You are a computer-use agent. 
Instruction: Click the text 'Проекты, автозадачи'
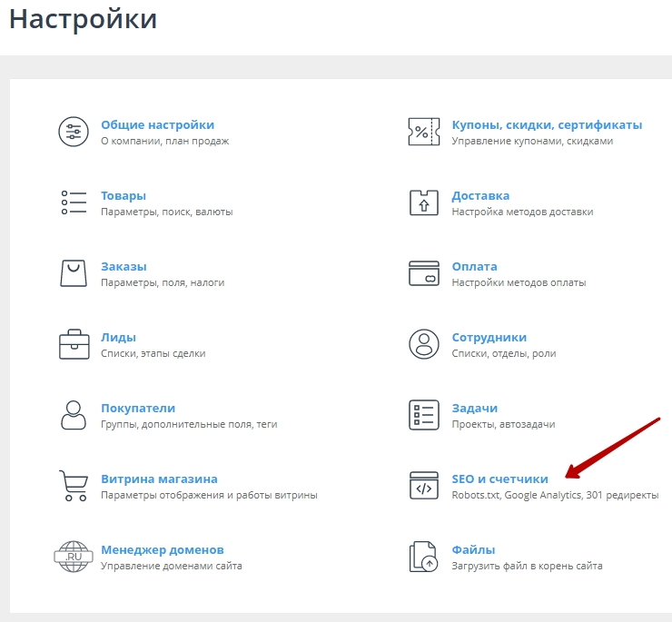[503, 424]
